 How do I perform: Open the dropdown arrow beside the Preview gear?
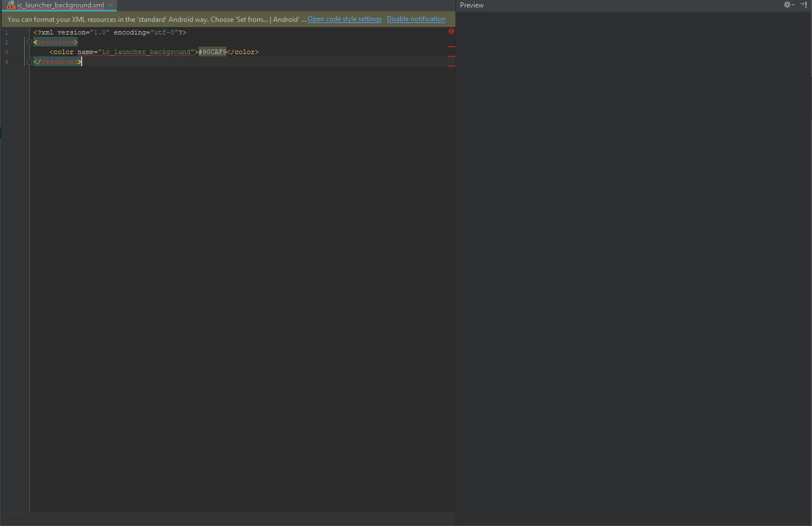pyautogui.click(x=793, y=5)
